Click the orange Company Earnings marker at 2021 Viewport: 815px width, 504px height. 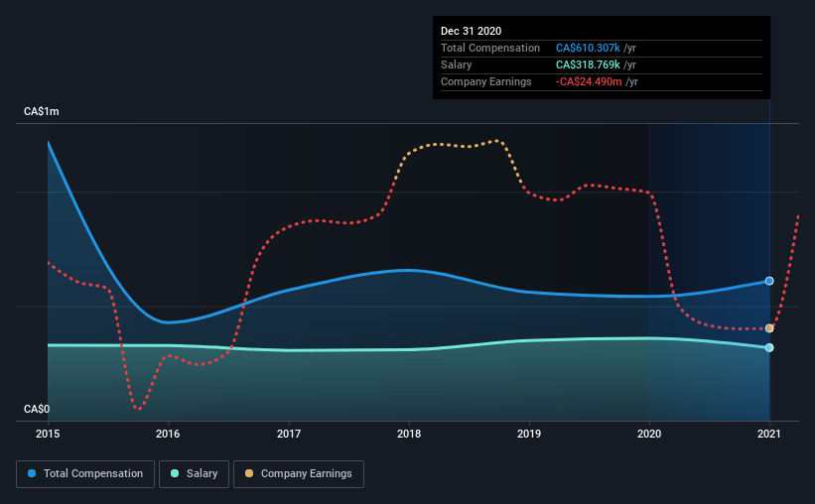[769, 328]
